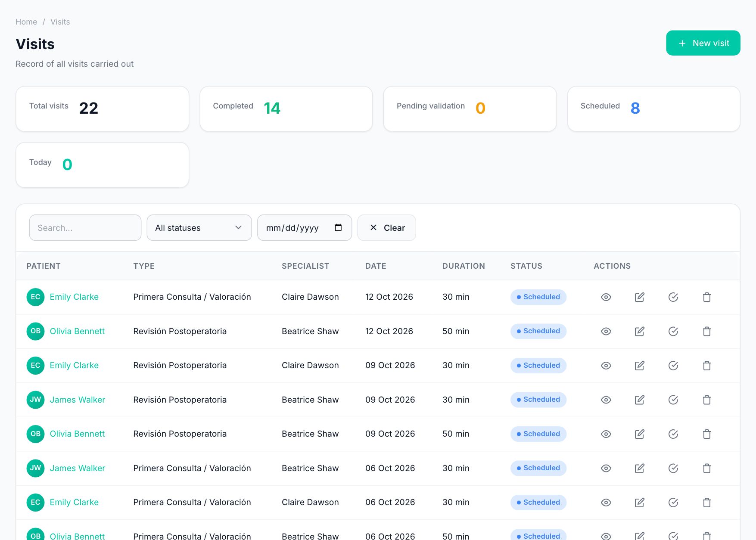This screenshot has width=756, height=540.
Task: Go to Home breadcrumb
Action: click(x=26, y=22)
